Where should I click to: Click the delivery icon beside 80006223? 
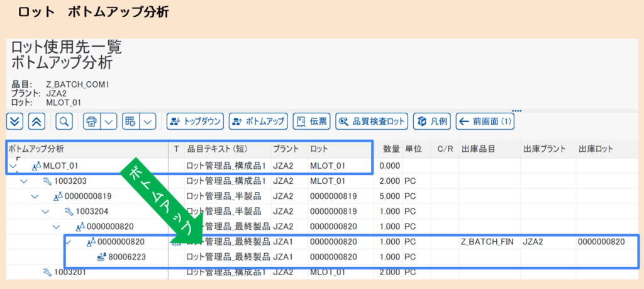click(101, 257)
